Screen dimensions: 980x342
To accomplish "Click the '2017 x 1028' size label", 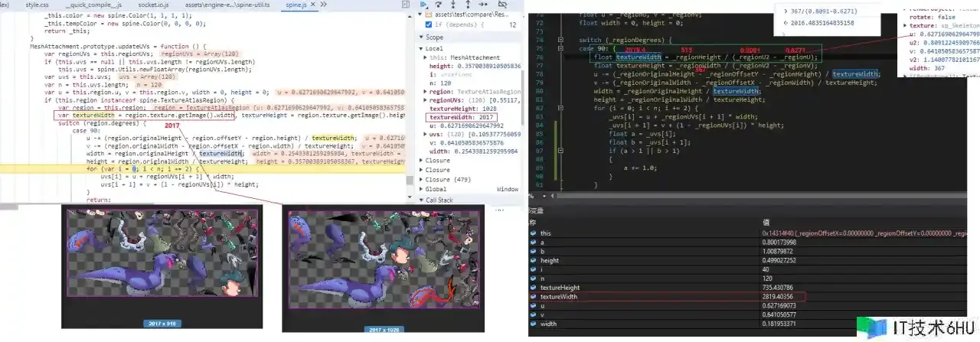I will [384, 330].
